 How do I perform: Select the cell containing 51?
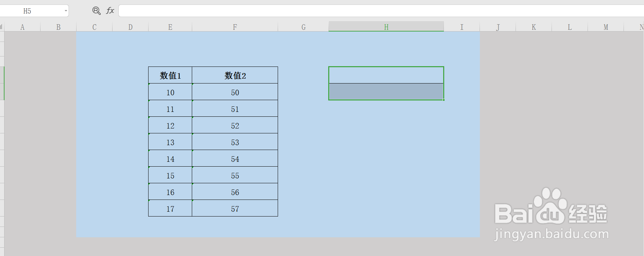coord(235,108)
